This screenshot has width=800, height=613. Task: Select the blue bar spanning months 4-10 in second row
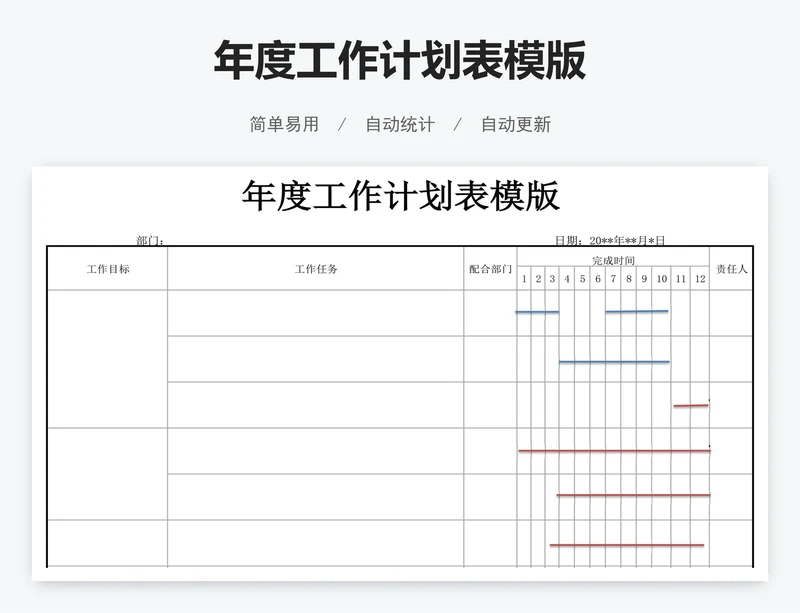(x=614, y=362)
